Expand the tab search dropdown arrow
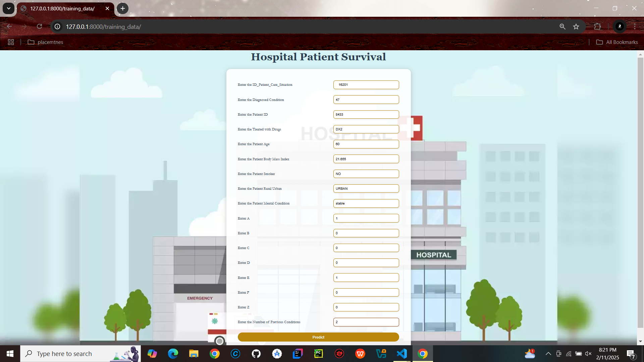Viewport: 644px width, 362px height. 8,8
